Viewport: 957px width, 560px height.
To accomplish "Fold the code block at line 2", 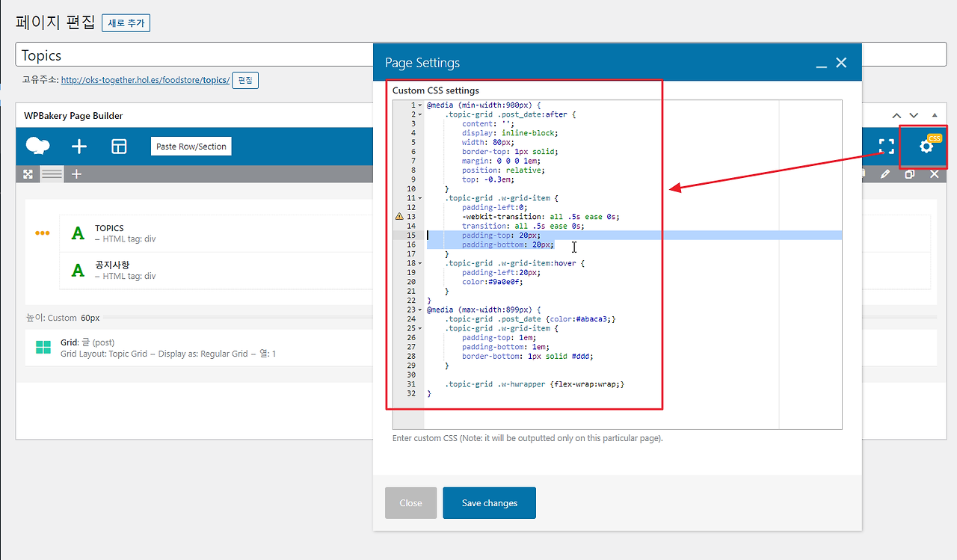I will (x=419, y=114).
